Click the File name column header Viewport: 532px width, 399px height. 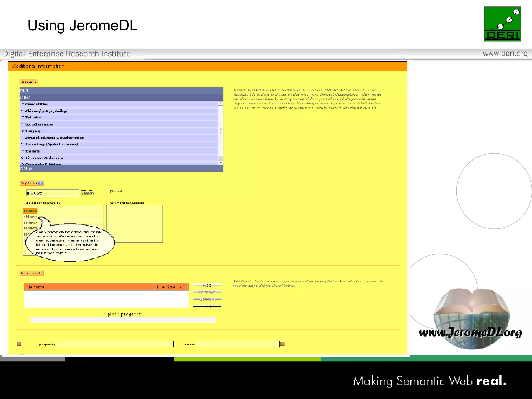[90, 287]
